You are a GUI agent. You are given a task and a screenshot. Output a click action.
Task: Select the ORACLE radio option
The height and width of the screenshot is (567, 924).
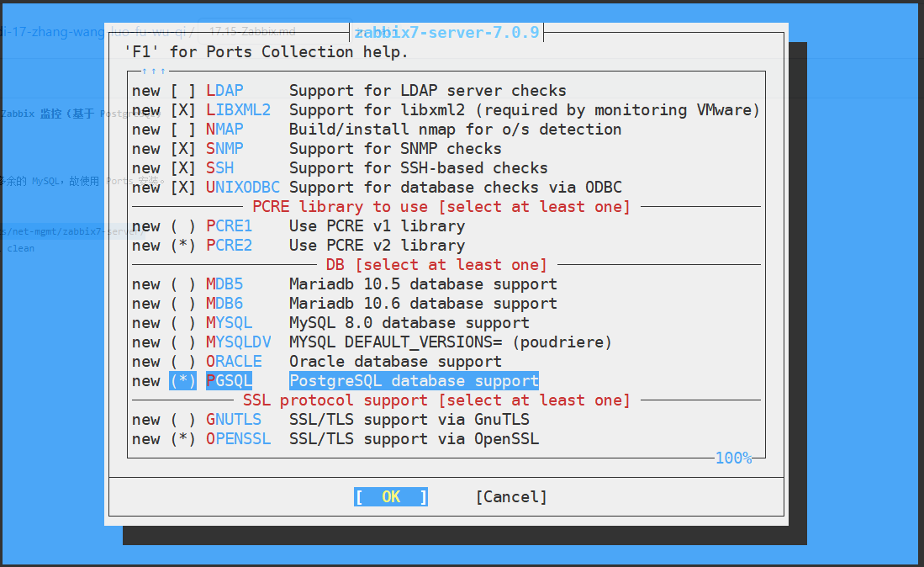point(182,362)
